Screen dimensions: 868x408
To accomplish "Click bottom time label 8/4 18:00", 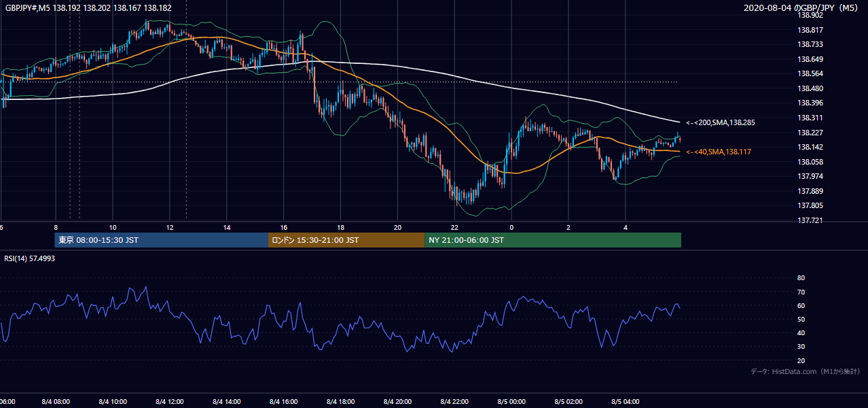I will (x=340, y=402).
